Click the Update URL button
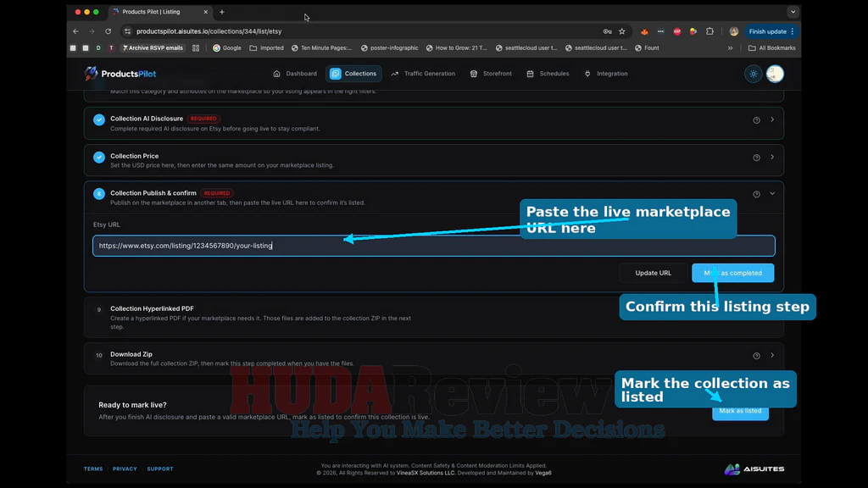 [654, 273]
